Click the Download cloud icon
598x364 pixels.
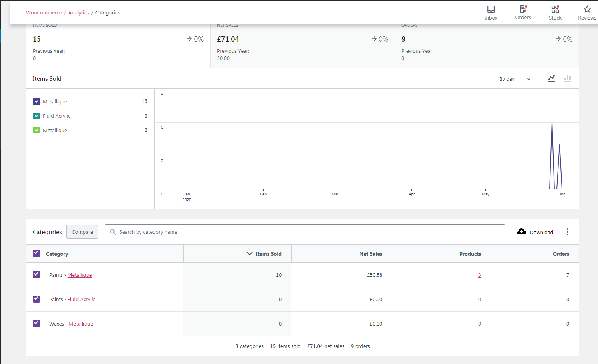pos(521,231)
